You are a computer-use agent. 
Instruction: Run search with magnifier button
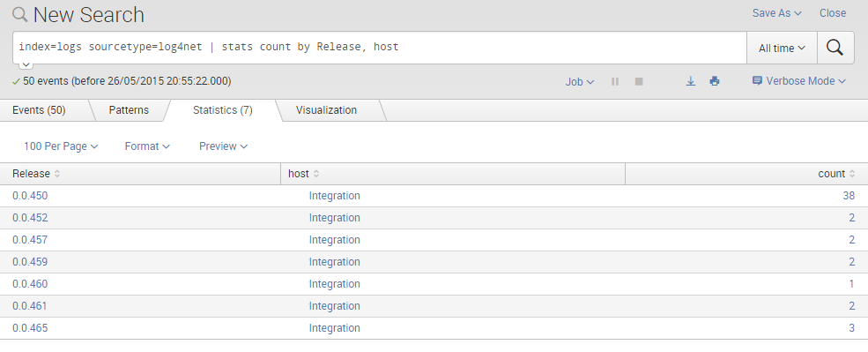pyautogui.click(x=835, y=49)
